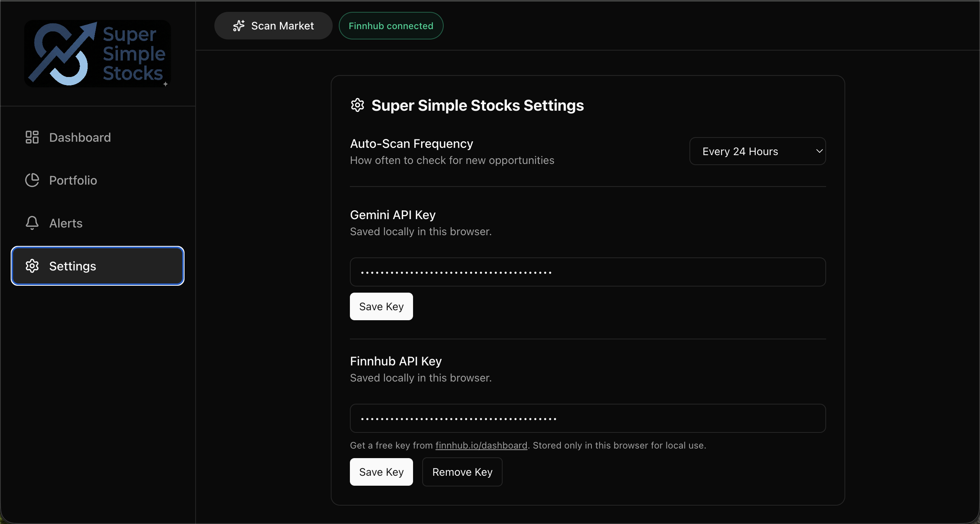
Task: Click the gear icon beside Settings heading
Action: coord(358,105)
